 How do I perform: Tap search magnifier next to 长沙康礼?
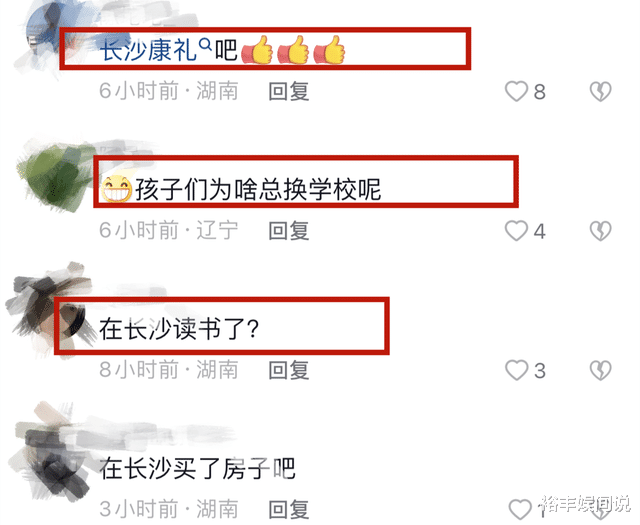coord(205,42)
